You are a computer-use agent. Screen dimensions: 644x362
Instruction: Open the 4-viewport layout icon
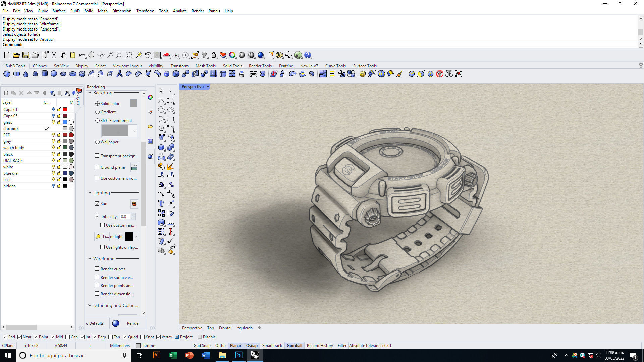tap(157, 55)
